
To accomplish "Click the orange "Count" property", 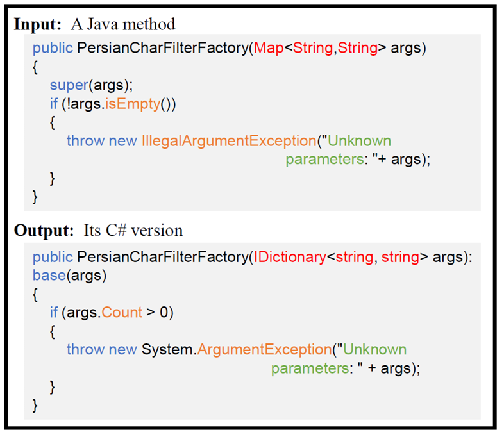I will click(122, 313).
